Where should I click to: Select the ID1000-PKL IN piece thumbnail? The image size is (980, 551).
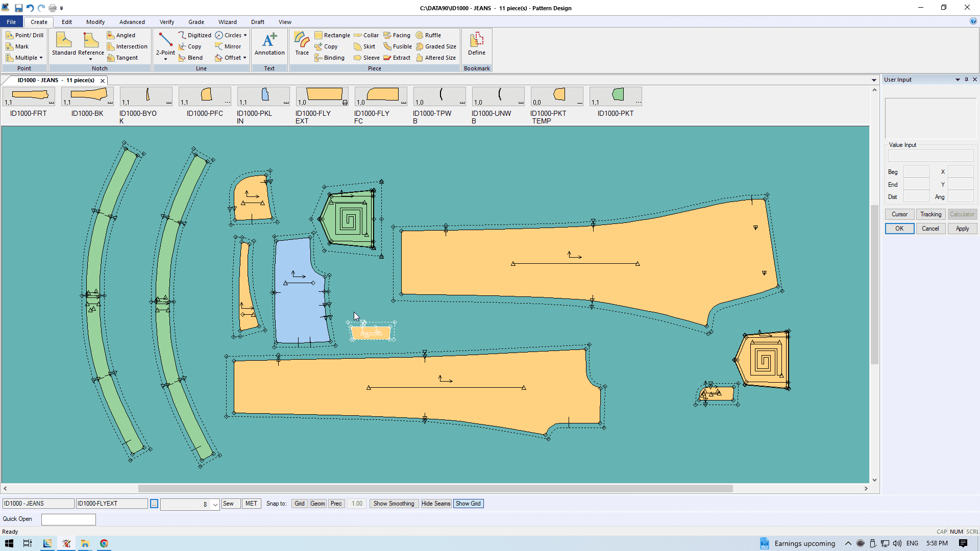[x=263, y=97]
